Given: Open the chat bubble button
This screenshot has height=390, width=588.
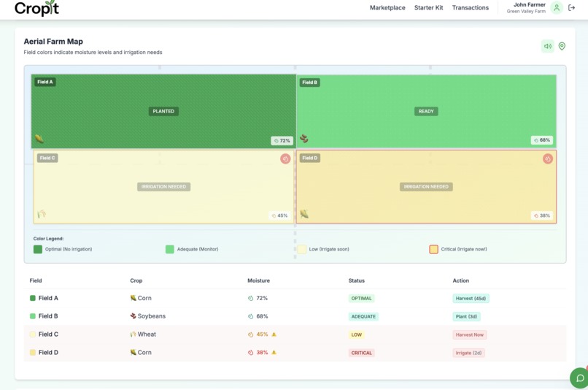Looking at the screenshot, I should (x=580, y=378).
